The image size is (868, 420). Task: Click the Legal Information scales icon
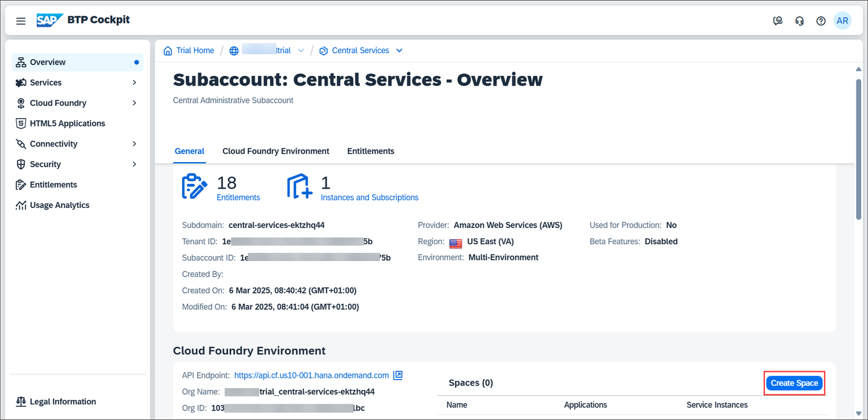point(21,402)
